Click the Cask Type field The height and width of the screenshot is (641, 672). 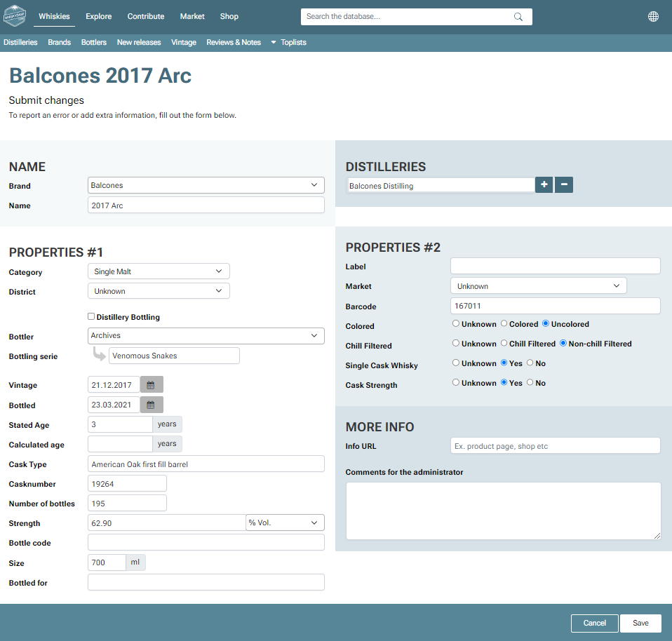point(206,464)
